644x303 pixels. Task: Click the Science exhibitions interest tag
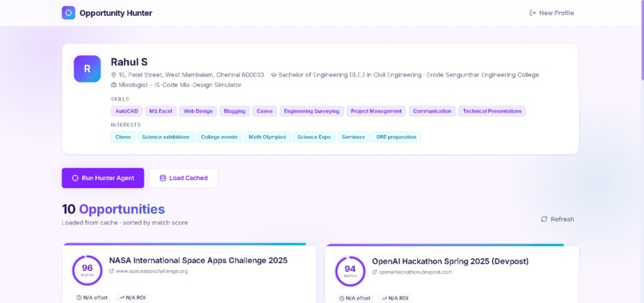(165, 137)
